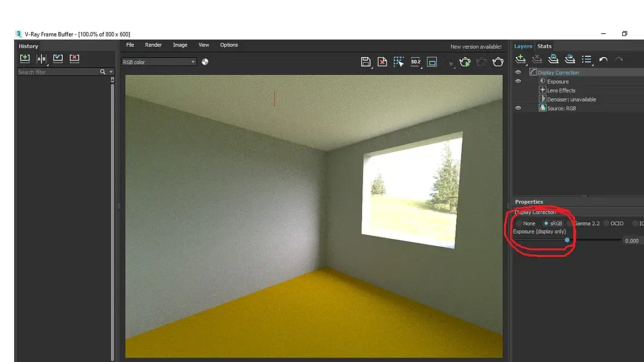
Task: Load selected history image into VFB
Action: click(x=58, y=58)
